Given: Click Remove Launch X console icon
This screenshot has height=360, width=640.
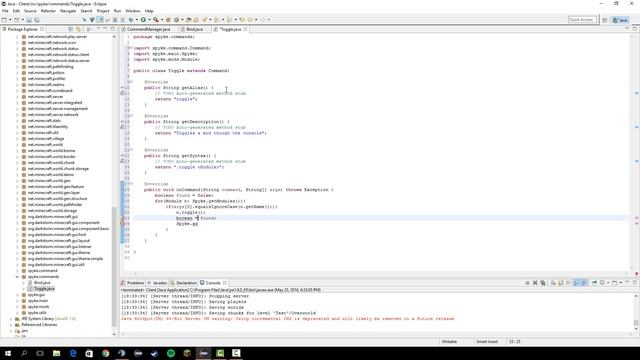Looking at the screenshot, I should tap(535, 282).
